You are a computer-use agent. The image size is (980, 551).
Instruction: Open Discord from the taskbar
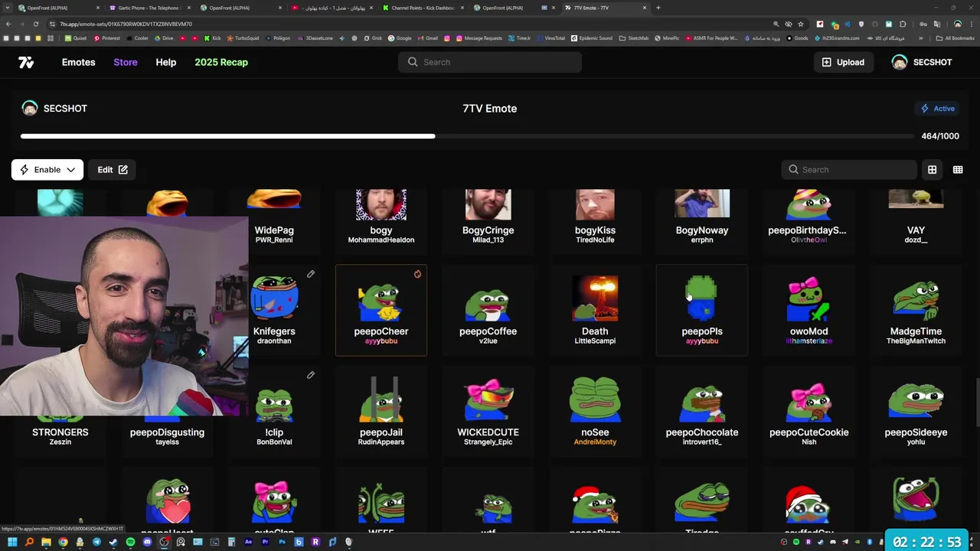147,542
